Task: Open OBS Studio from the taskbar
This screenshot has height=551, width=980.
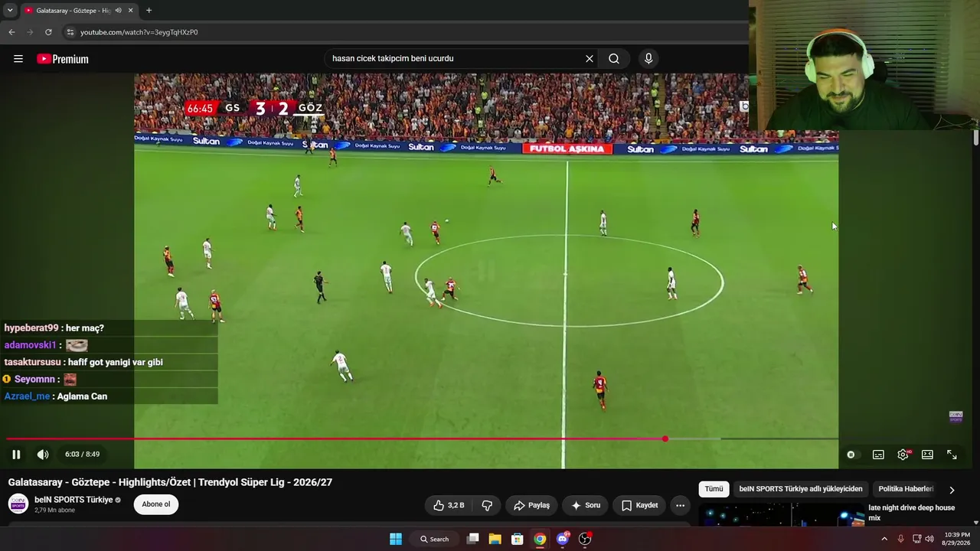Action: point(585,539)
